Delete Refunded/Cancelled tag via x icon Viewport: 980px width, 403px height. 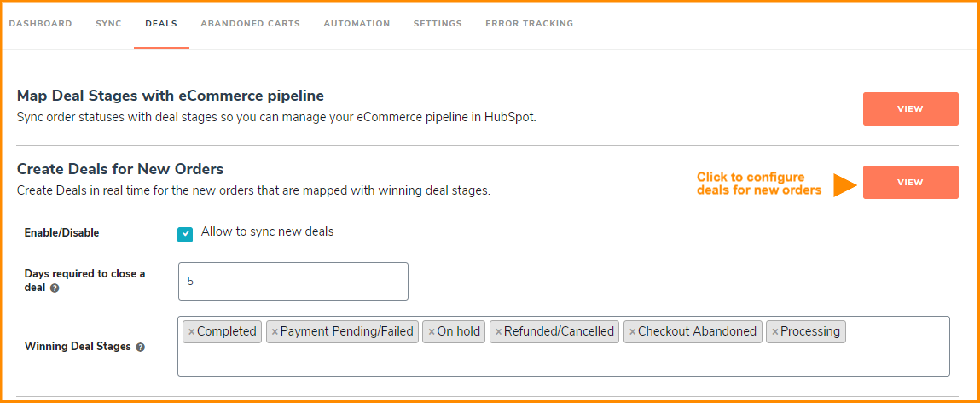click(499, 331)
